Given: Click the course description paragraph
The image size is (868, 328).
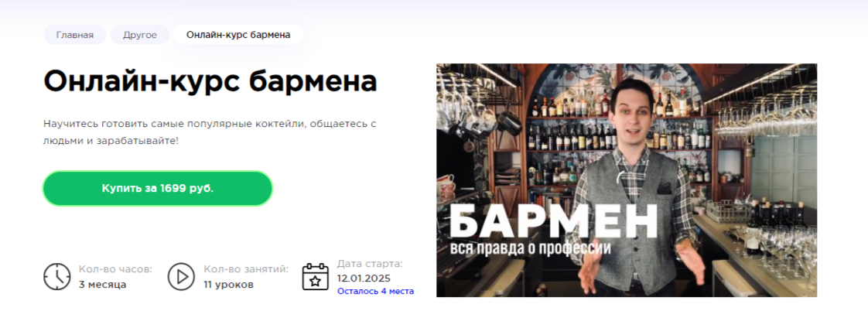Looking at the screenshot, I should tap(210, 132).
